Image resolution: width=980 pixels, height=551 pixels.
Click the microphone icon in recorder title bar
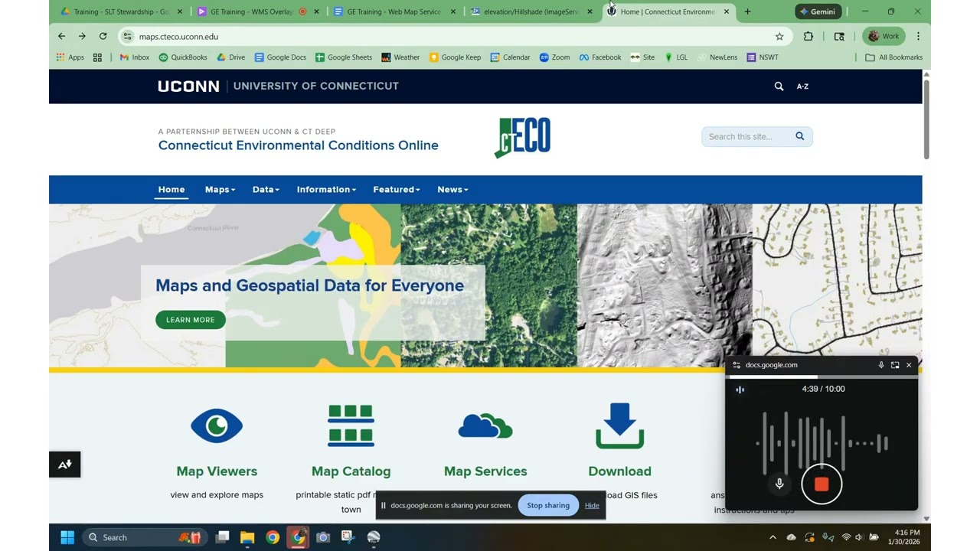[x=881, y=365]
